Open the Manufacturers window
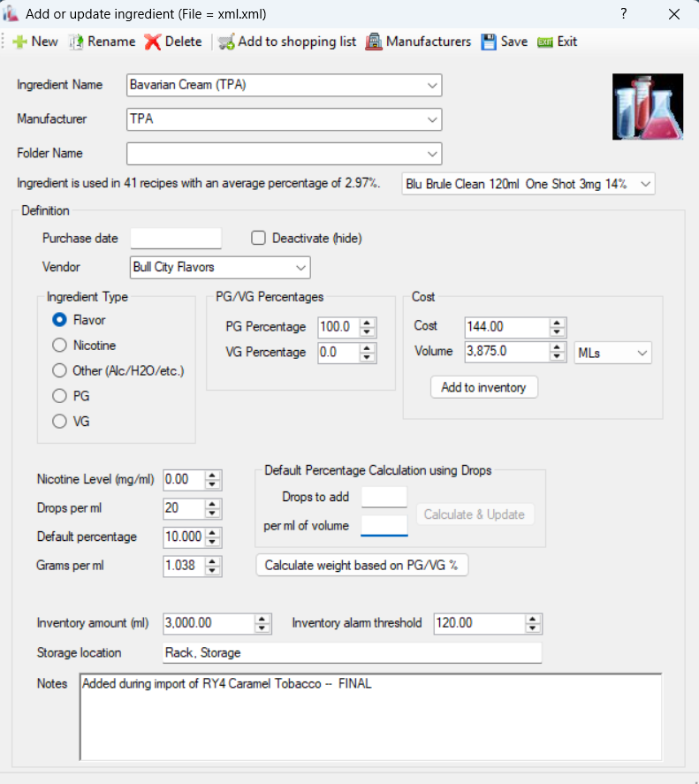Image resolution: width=699 pixels, height=784 pixels. pyautogui.click(x=418, y=42)
